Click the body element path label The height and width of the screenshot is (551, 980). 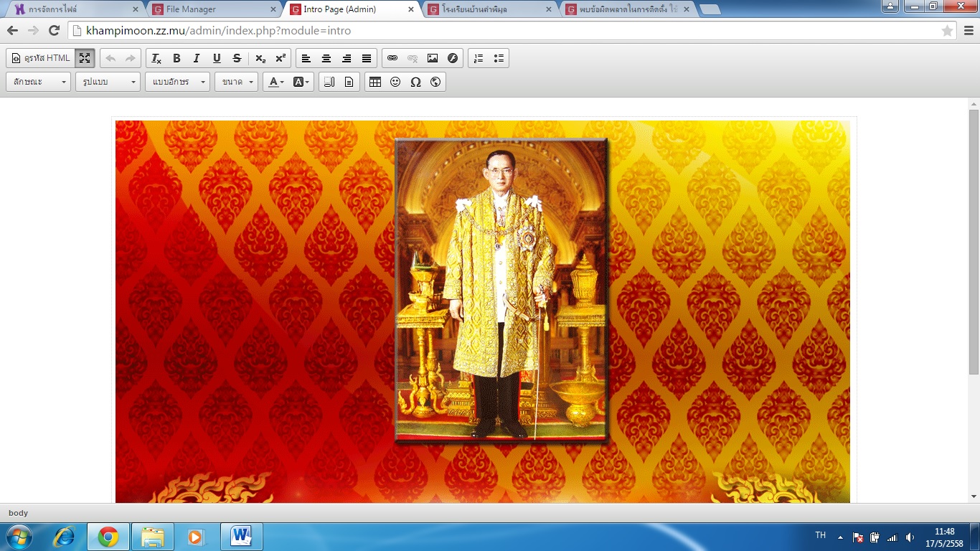click(x=18, y=513)
